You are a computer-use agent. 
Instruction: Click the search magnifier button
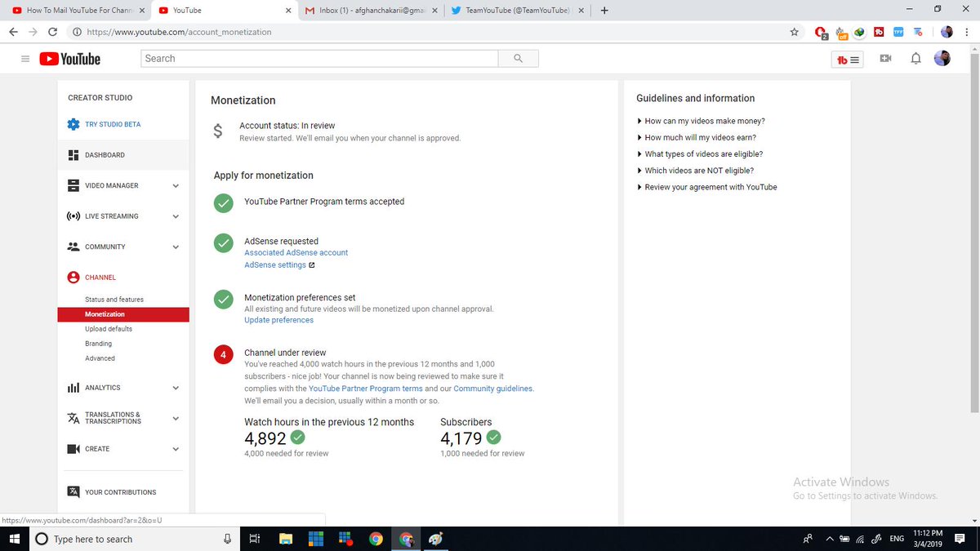[x=518, y=59]
